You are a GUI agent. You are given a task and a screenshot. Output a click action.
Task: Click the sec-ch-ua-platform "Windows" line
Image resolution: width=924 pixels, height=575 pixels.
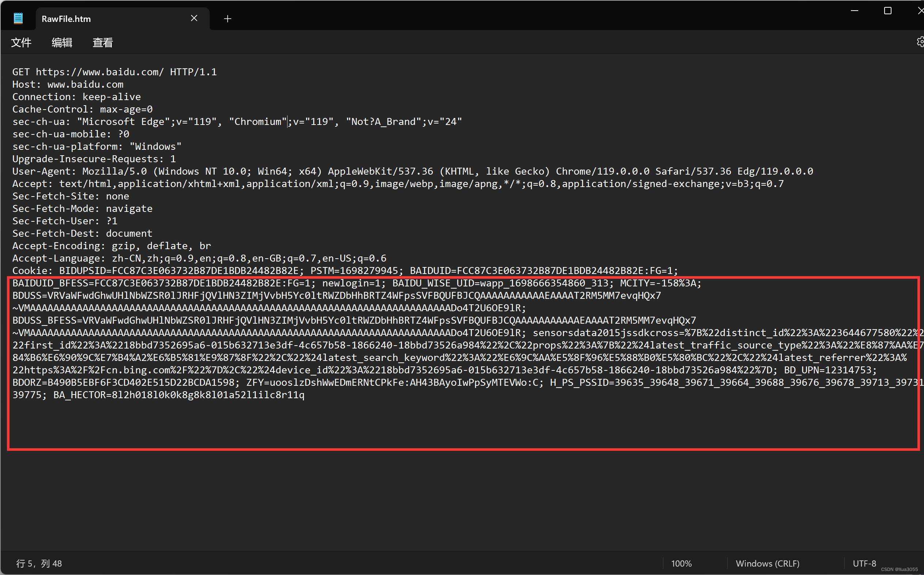pyautogui.click(x=97, y=146)
